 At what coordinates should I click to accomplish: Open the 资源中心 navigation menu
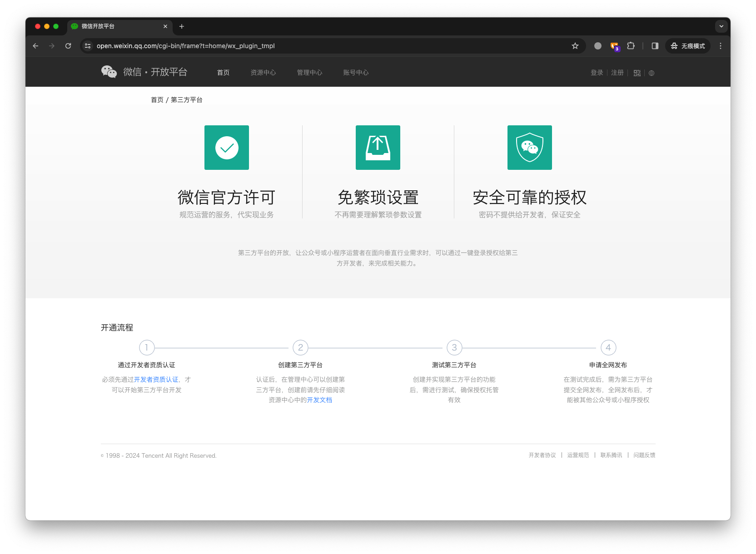(263, 73)
